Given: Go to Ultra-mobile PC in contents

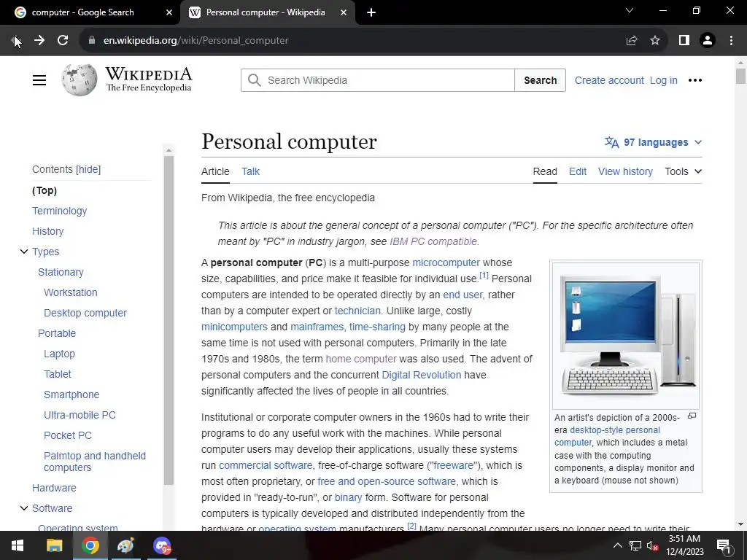Looking at the screenshot, I should (80, 415).
